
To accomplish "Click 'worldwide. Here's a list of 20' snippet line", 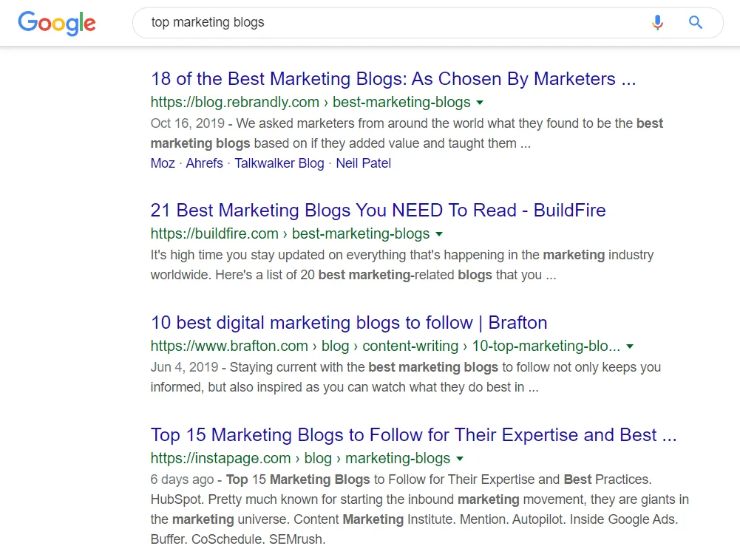I will [353, 275].
